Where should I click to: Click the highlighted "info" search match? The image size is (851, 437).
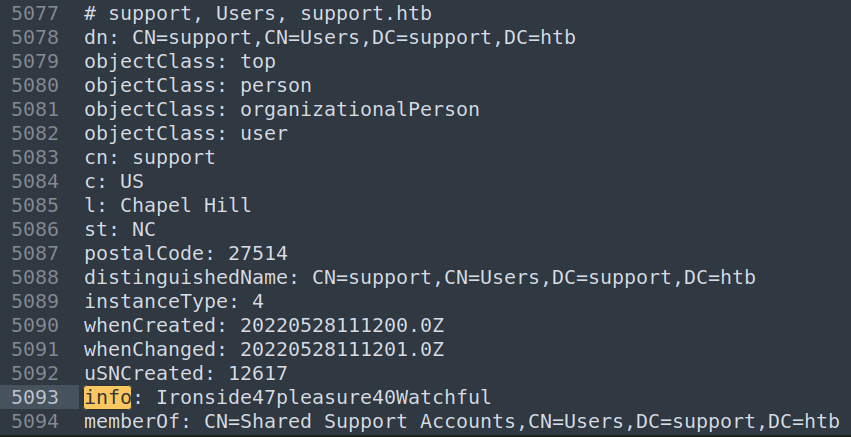pyautogui.click(x=107, y=397)
